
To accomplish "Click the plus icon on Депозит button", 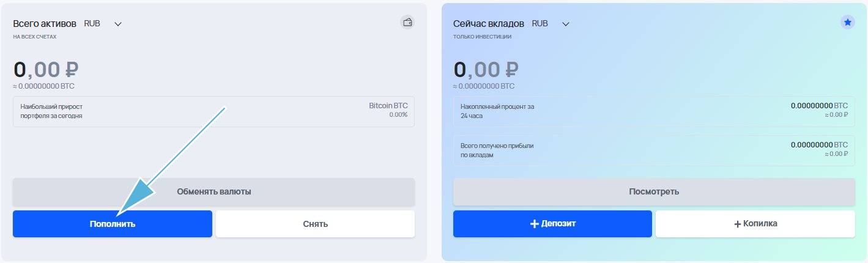I will coord(534,224).
